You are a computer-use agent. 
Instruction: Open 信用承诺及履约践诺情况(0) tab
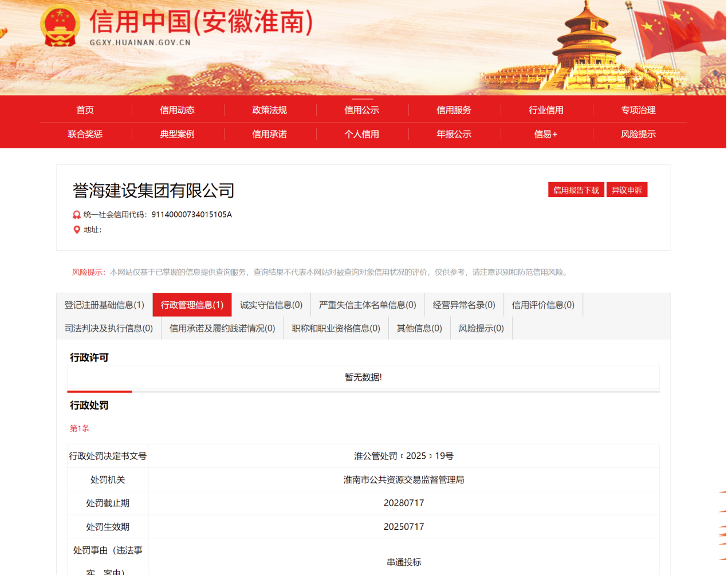point(222,328)
